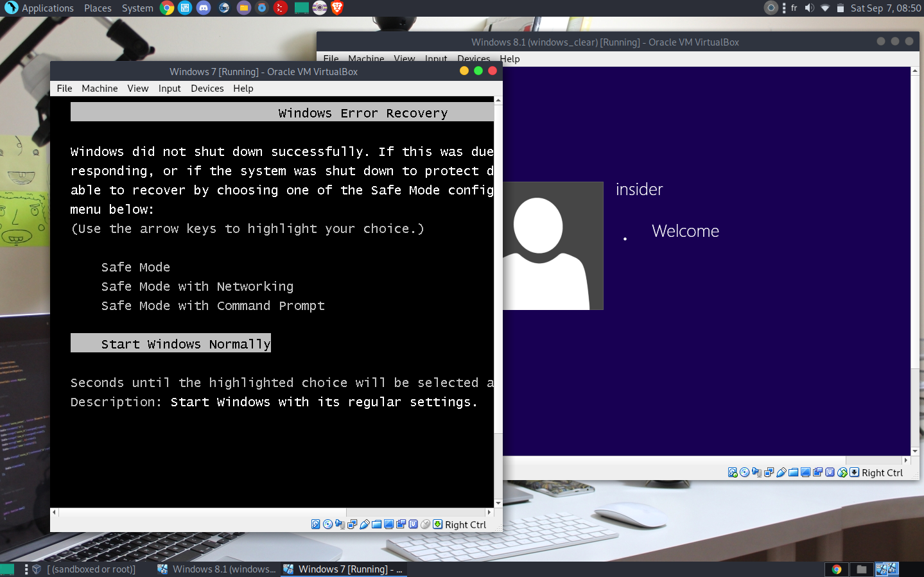This screenshot has width=924, height=577.
Task: Select the Safe Mode boot option
Action: point(135,267)
